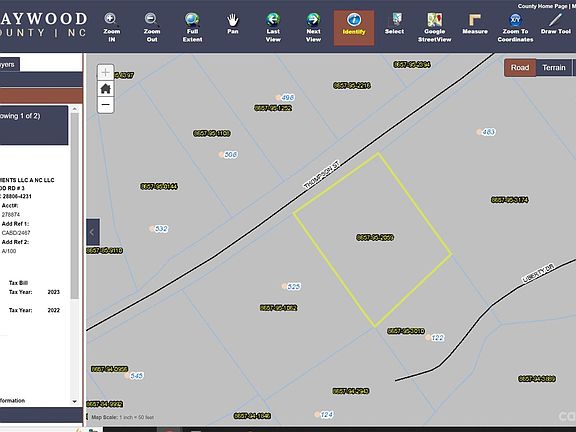Click address point 545 on map

(x=134, y=376)
